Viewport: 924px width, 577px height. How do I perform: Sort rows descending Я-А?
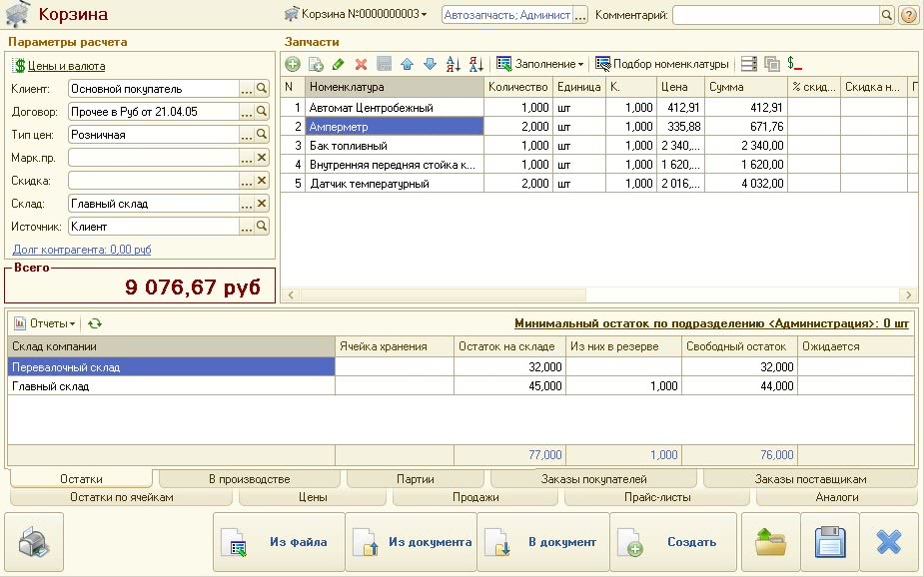[476, 64]
